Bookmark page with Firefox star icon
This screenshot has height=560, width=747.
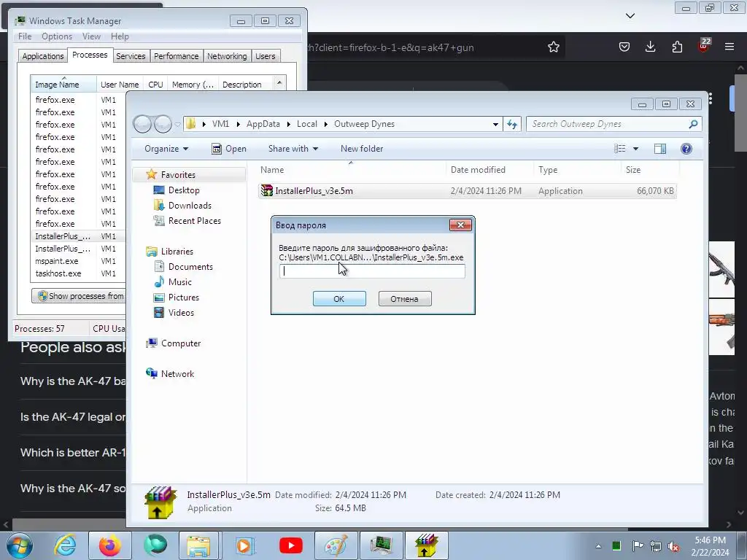coord(553,47)
